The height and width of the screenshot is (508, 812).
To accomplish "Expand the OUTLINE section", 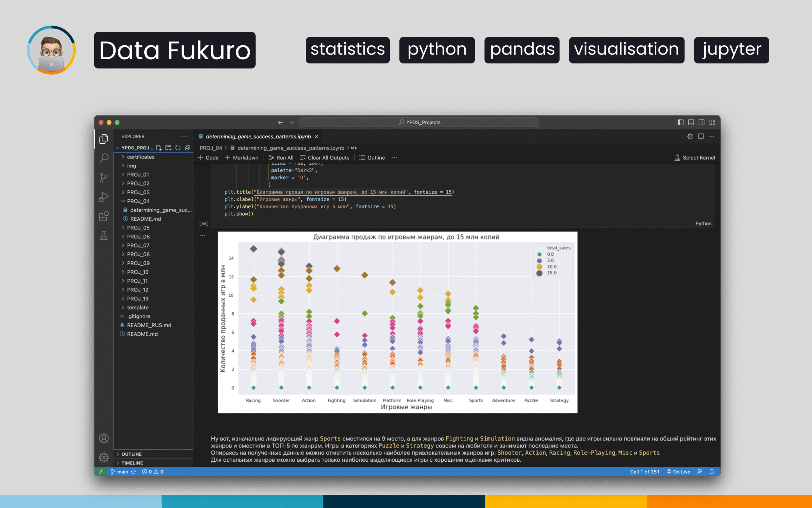I will tap(131, 454).
